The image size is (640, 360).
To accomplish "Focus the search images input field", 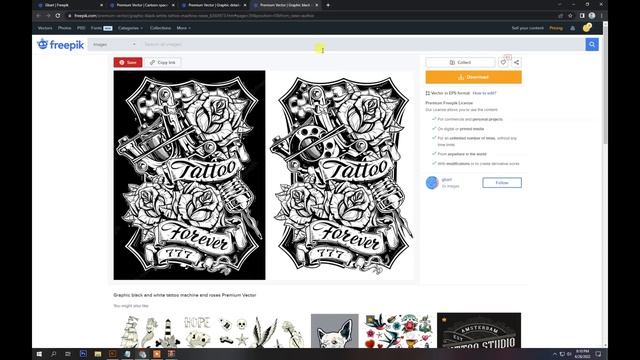I will pos(362,44).
